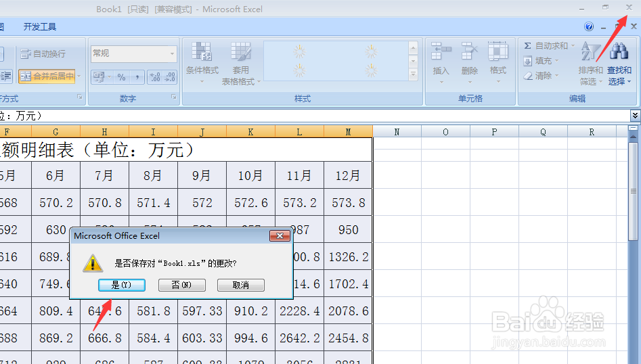Click the 否(N) button in the dialog

pos(181,285)
